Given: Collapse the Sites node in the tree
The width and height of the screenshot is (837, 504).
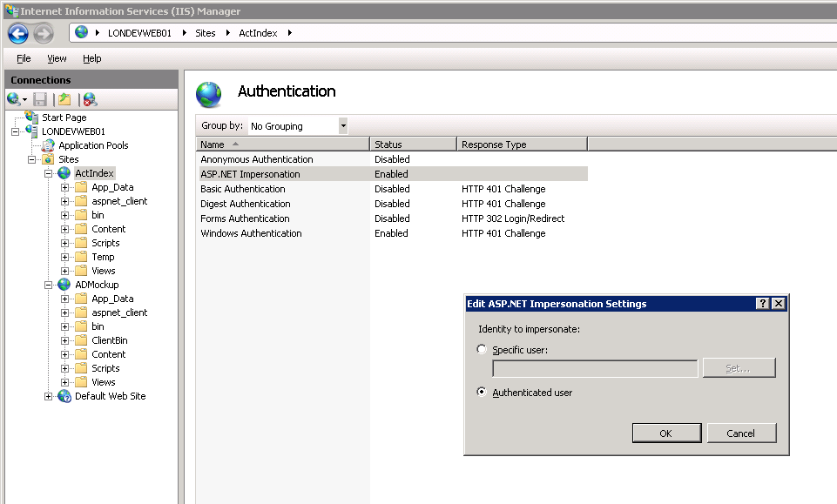Looking at the screenshot, I should [32, 159].
